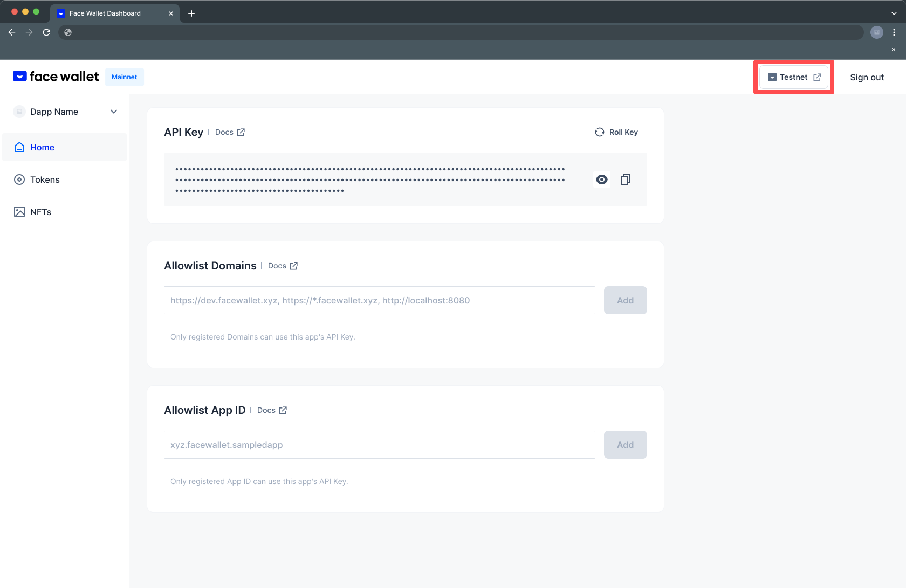
Task: Click external link icon on Testnet button
Action: (x=816, y=77)
